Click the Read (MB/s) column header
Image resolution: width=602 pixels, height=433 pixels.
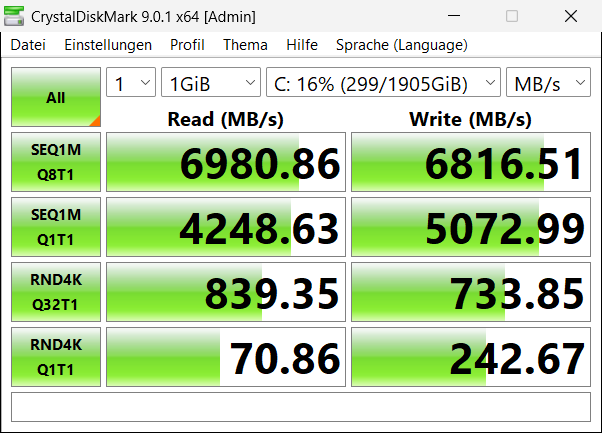click(x=226, y=119)
